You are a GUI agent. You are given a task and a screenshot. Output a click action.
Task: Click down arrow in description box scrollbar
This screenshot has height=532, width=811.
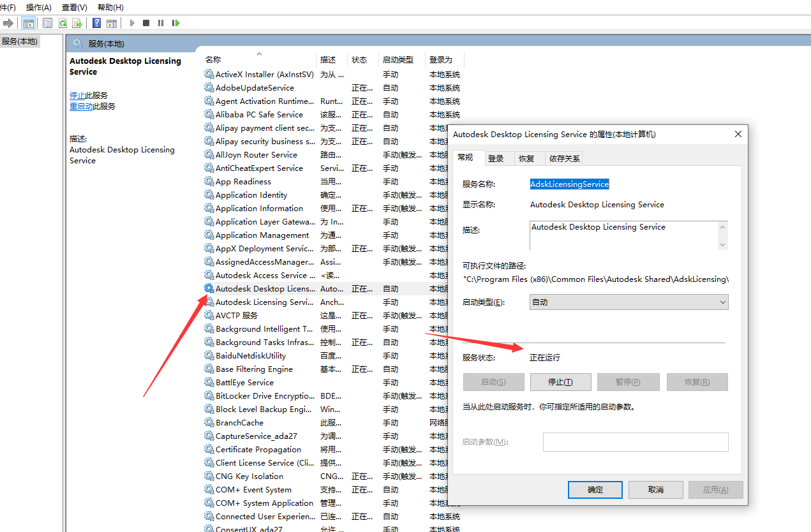(722, 244)
